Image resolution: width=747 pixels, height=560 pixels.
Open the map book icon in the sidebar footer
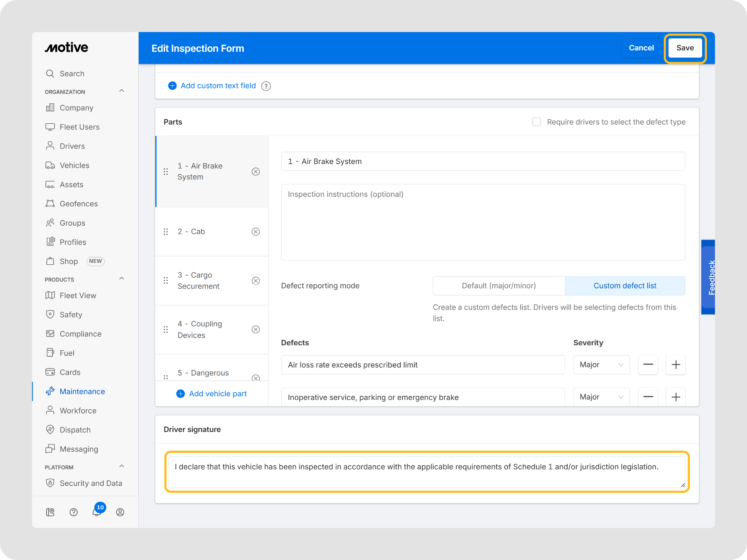(x=50, y=512)
